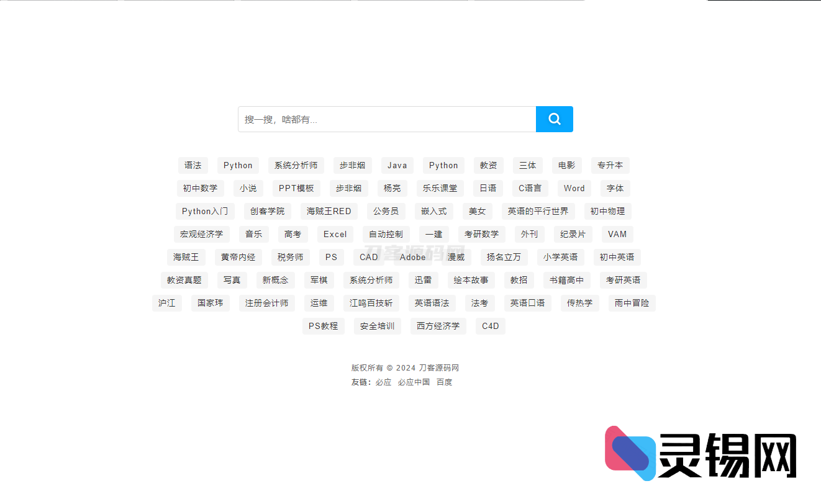The height and width of the screenshot is (504, 821).
Task: Select the 英语口语 tag
Action: click(527, 303)
